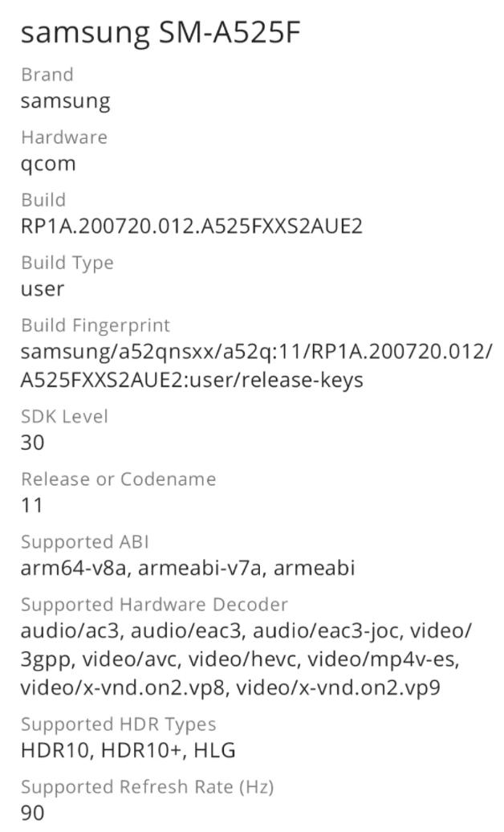Click the HDR10, HDR10+, HLG value
This screenshot has width=504, height=832.
[127, 751]
